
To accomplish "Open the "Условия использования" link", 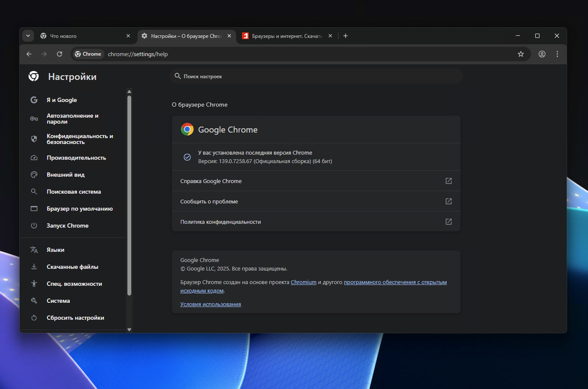I will [211, 304].
